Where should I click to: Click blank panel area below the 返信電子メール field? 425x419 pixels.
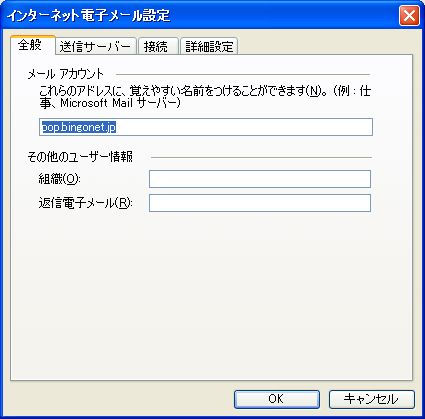pyautogui.click(x=211, y=293)
